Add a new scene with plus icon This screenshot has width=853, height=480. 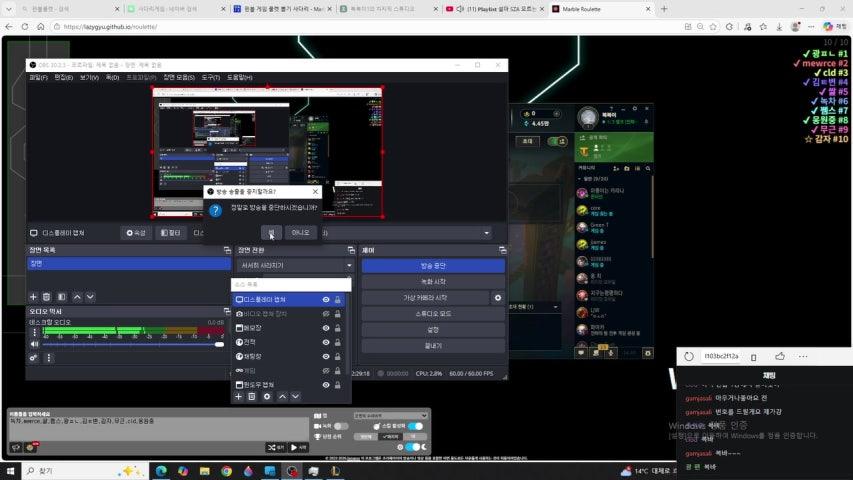click(x=33, y=297)
